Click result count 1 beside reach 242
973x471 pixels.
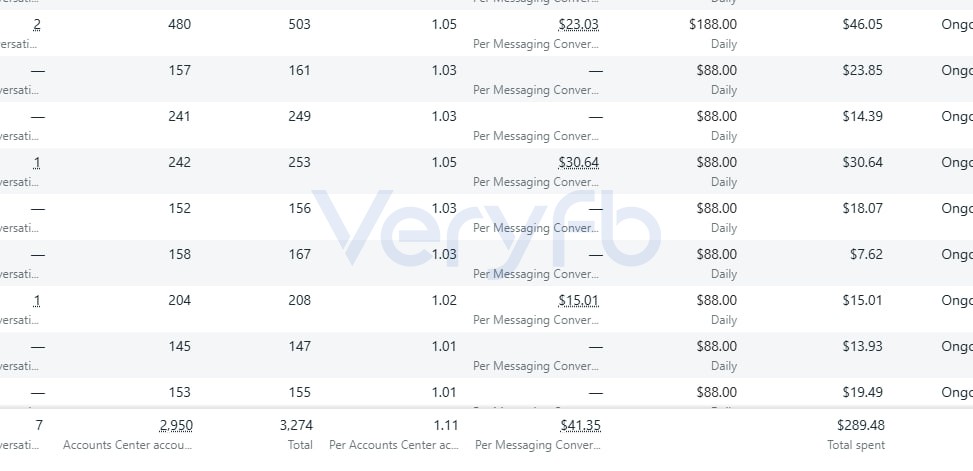pos(37,163)
